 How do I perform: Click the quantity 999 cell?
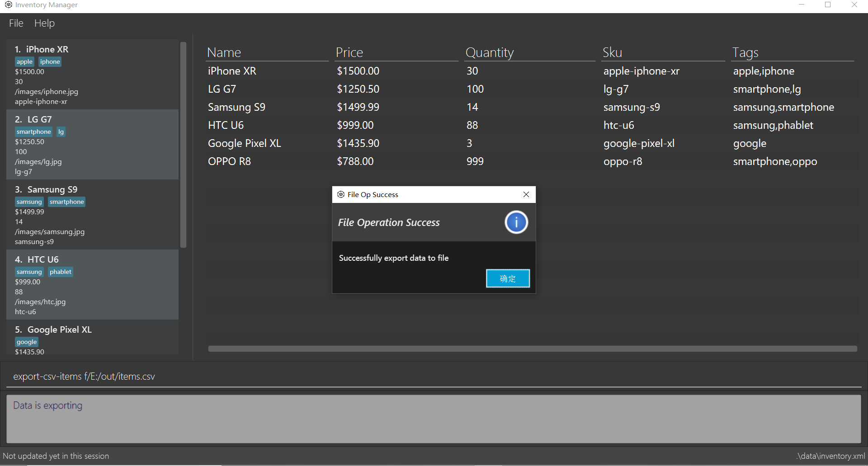475,161
